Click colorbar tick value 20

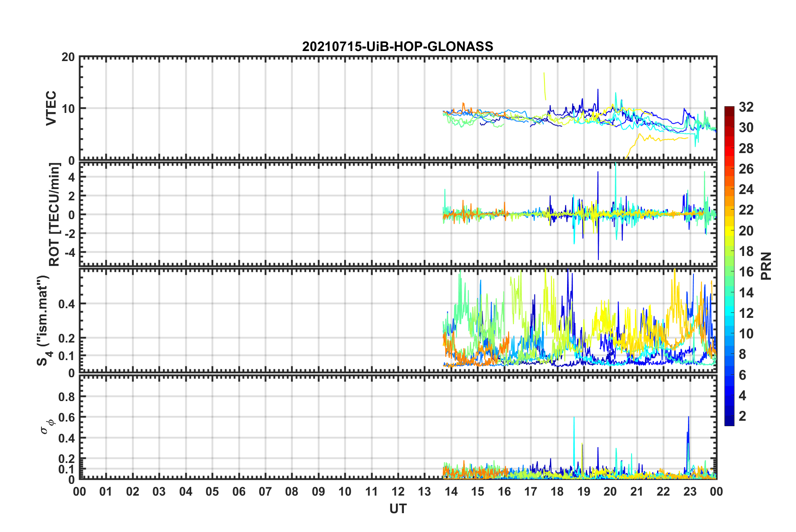click(x=746, y=231)
